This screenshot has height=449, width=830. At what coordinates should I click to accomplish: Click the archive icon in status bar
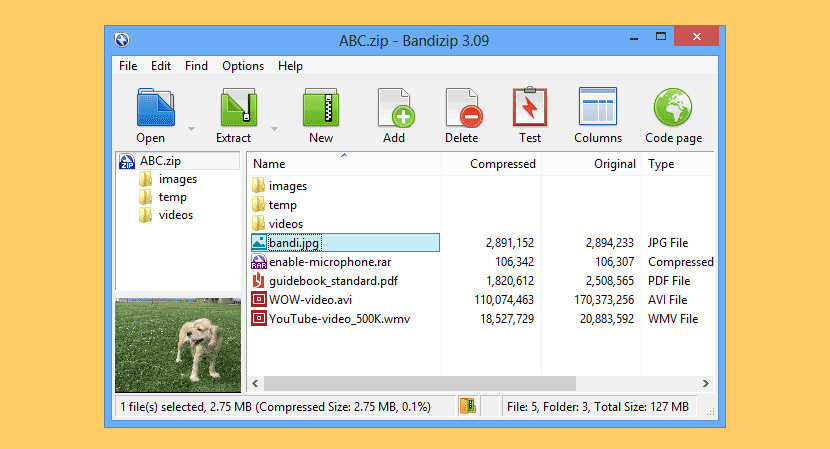click(467, 406)
